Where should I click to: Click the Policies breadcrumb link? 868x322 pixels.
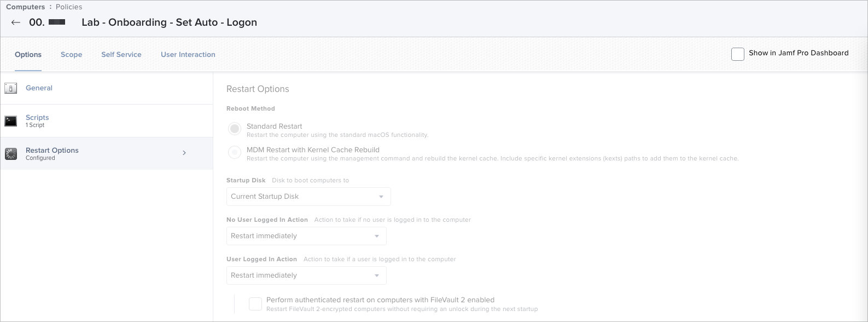[x=69, y=7]
